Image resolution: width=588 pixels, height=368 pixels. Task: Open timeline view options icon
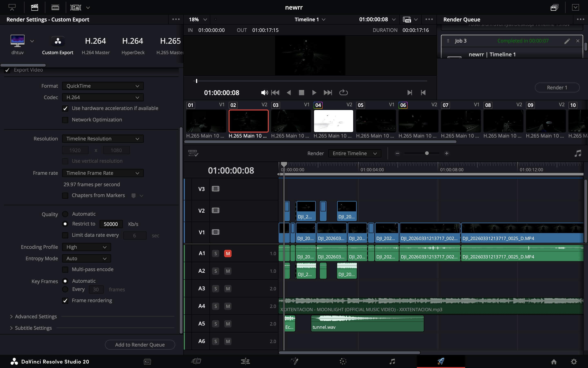(193, 153)
